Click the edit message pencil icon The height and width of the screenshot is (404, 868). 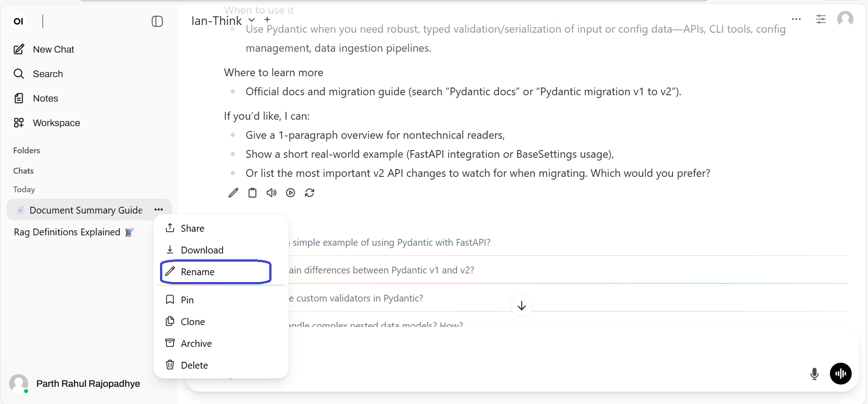233,193
